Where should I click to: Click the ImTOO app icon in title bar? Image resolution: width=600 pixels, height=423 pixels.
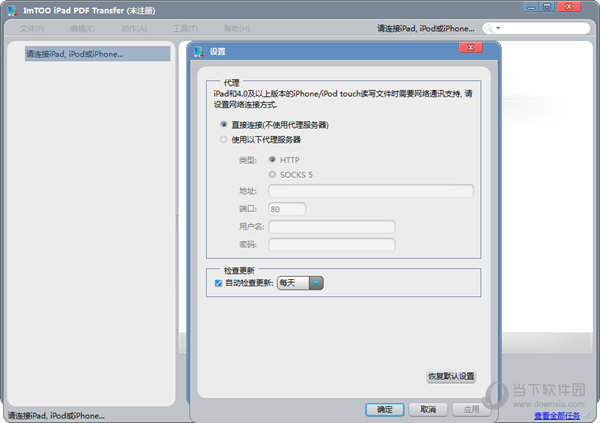pyautogui.click(x=13, y=10)
